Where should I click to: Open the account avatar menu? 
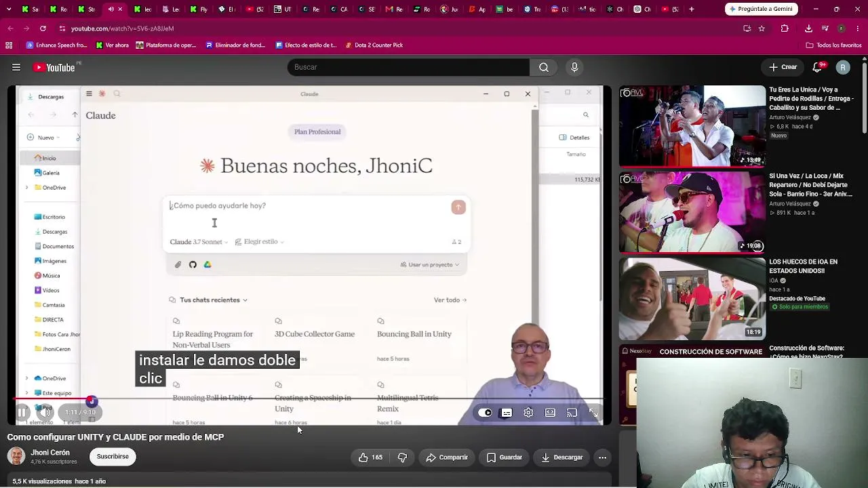tap(843, 67)
